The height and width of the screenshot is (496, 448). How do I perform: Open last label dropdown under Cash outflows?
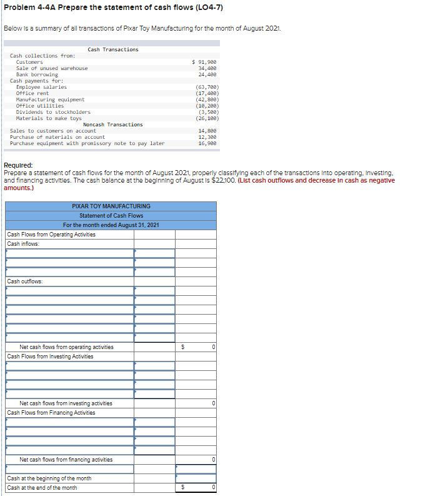pyautogui.click(x=69, y=338)
